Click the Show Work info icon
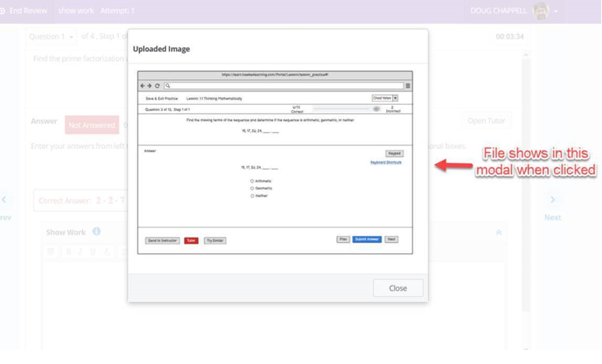 click(x=96, y=231)
